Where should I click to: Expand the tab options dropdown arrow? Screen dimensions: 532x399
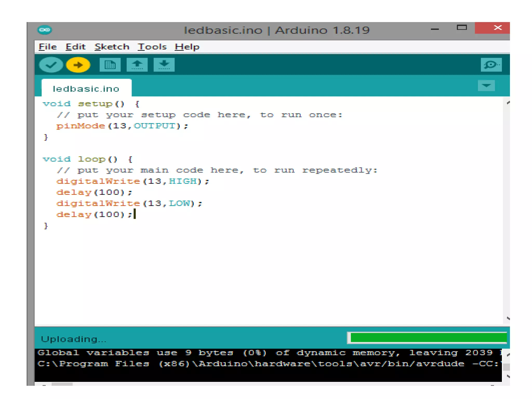(x=486, y=85)
